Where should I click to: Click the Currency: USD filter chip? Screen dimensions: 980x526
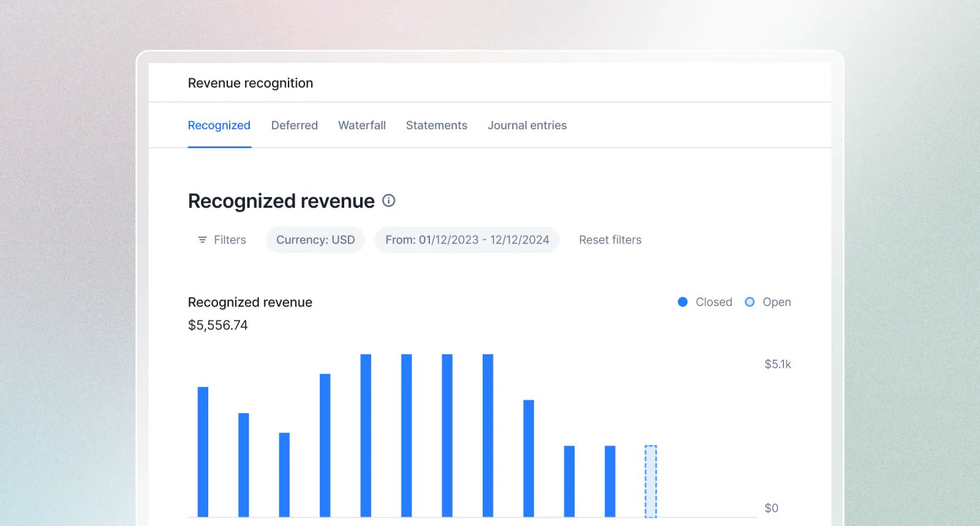(x=315, y=240)
